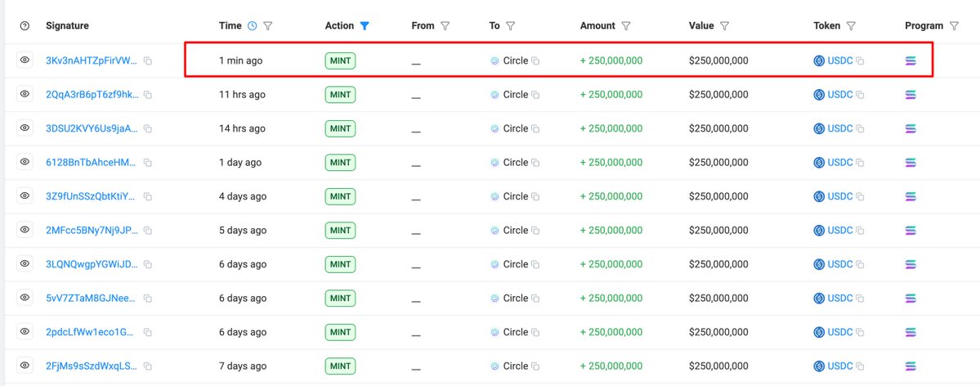This screenshot has width=980, height=386.
Task: Open the active Action column filter
Action: [x=365, y=25]
